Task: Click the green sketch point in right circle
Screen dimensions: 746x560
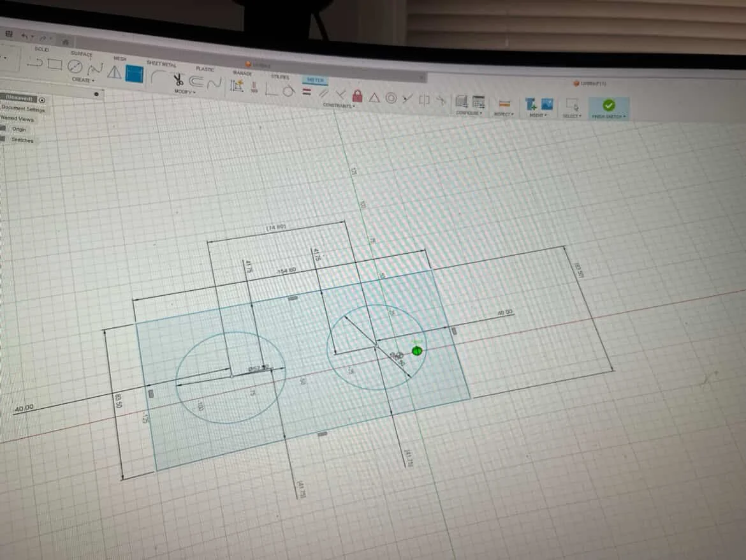Action: coord(417,351)
